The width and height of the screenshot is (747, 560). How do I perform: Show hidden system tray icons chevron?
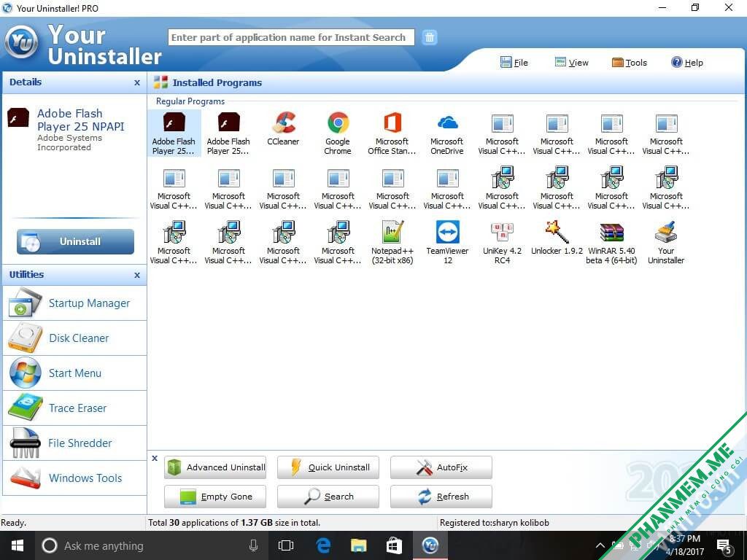(x=600, y=545)
